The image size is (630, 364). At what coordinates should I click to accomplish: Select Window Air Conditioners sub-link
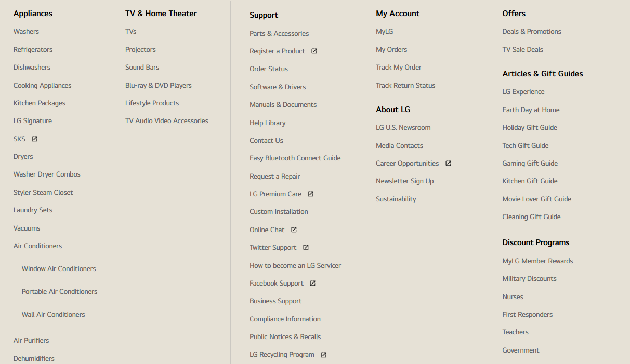point(59,269)
